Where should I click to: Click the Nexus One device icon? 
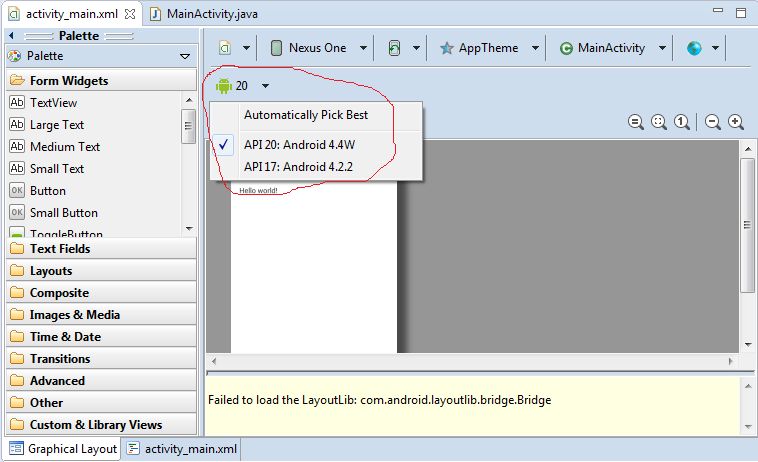click(276, 48)
